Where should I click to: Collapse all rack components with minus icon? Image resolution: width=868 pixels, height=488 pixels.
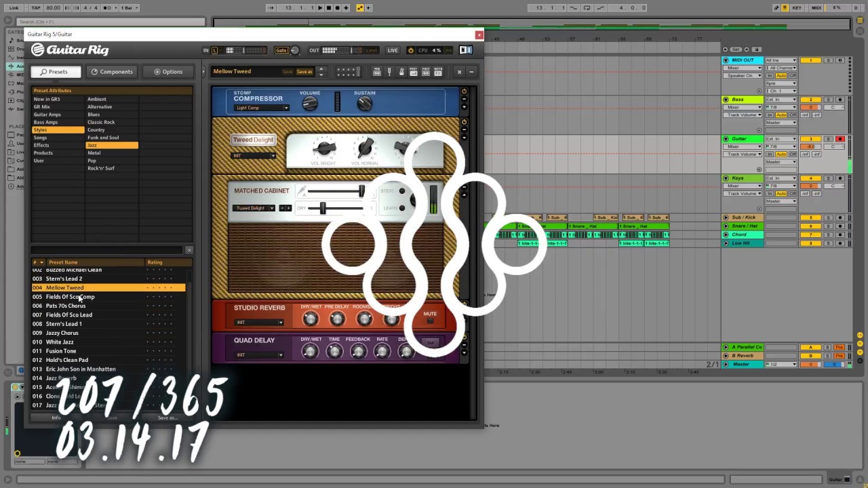[471, 71]
